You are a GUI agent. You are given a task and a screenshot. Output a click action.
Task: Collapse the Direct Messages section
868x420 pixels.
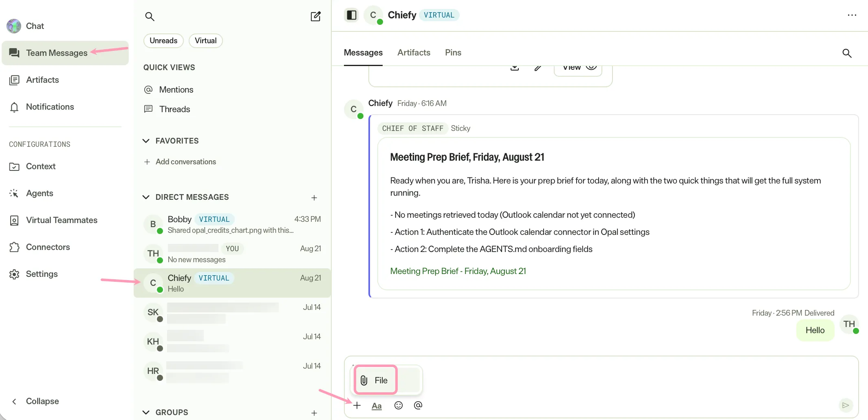[146, 197]
